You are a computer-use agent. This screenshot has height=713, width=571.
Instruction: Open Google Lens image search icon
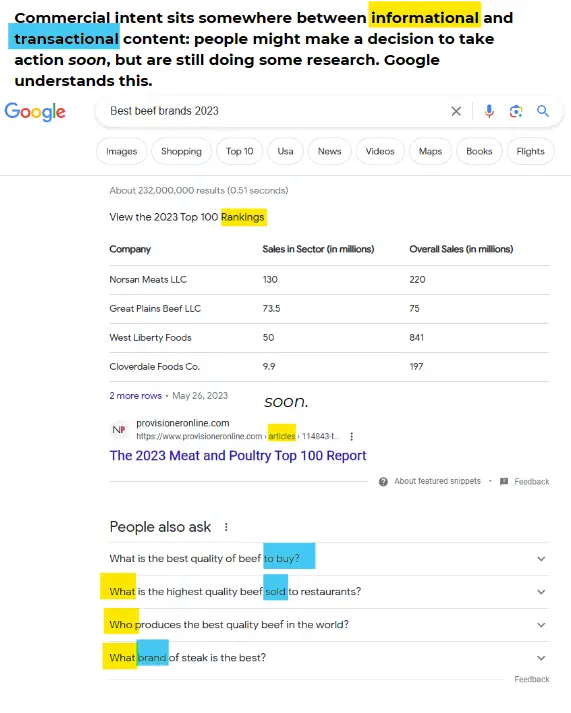(516, 111)
